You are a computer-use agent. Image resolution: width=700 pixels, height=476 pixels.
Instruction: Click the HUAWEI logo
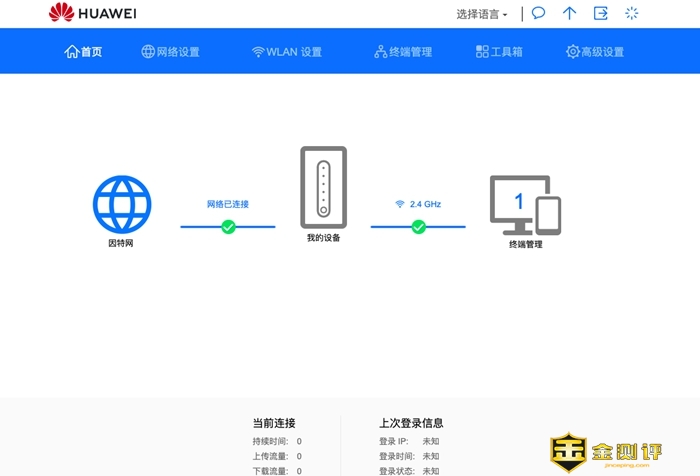click(x=92, y=13)
